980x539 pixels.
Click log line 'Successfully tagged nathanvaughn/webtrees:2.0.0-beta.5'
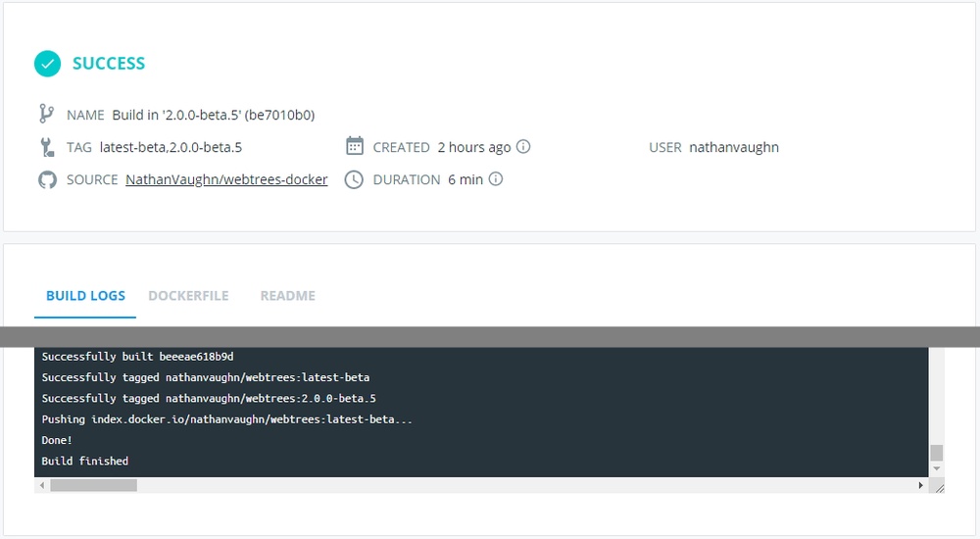[209, 398]
